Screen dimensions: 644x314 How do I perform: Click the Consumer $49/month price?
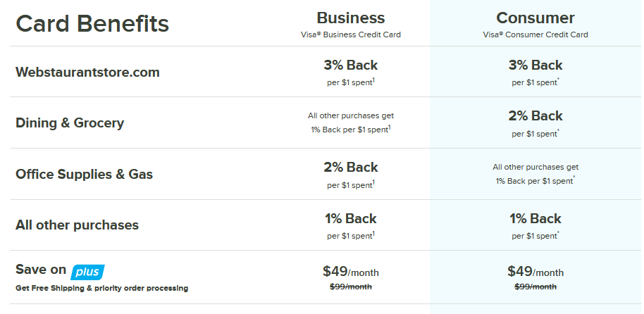(535, 272)
